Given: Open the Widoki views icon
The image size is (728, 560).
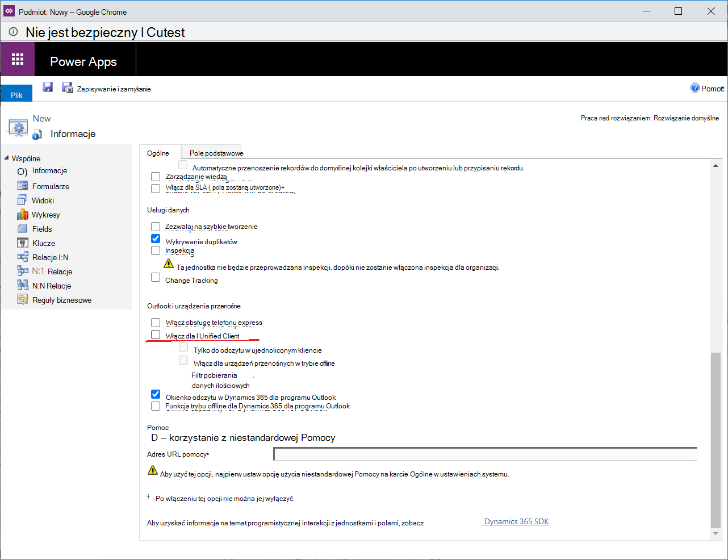Looking at the screenshot, I should (x=22, y=200).
